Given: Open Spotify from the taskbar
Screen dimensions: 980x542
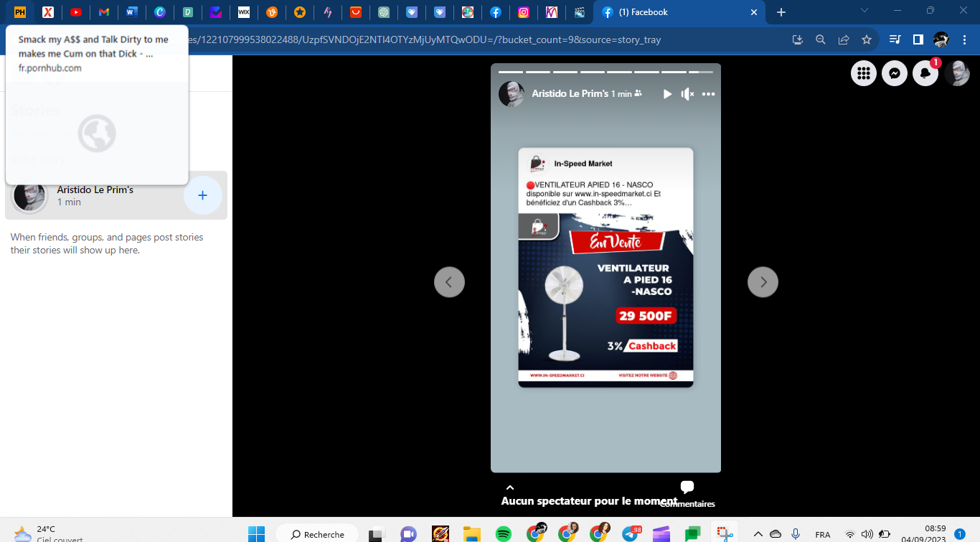Looking at the screenshot, I should [504, 534].
